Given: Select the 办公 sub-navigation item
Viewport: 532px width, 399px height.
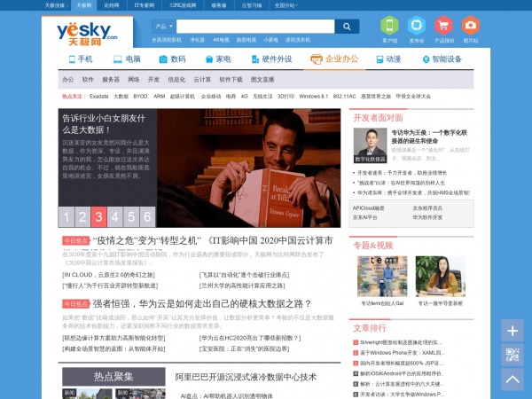Looking at the screenshot, I should [x=68, y=80].
